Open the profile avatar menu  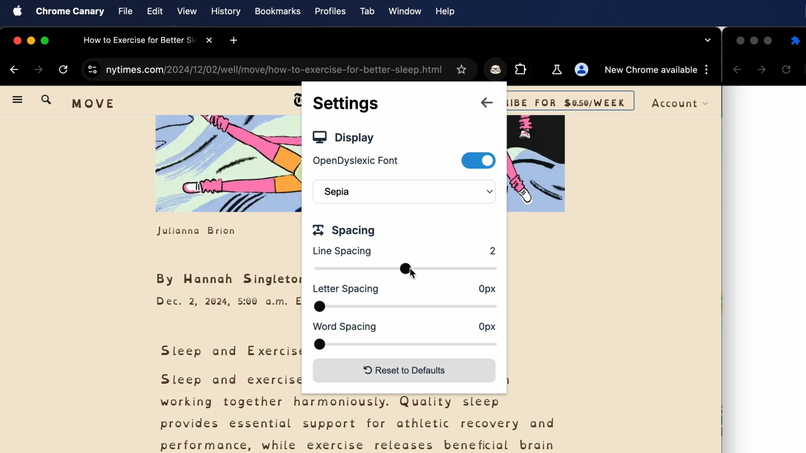click(x=581, y=69)
